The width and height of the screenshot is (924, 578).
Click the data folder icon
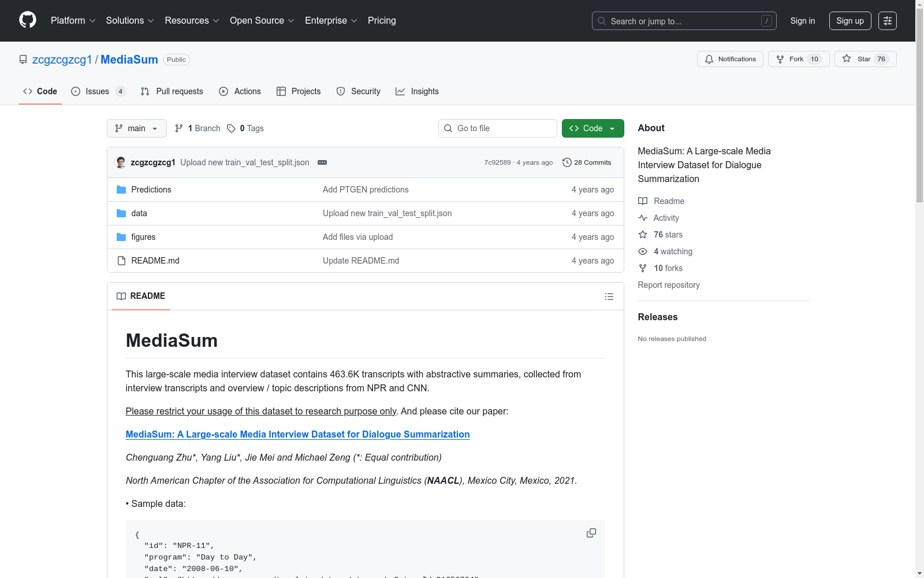pos(121,213)
